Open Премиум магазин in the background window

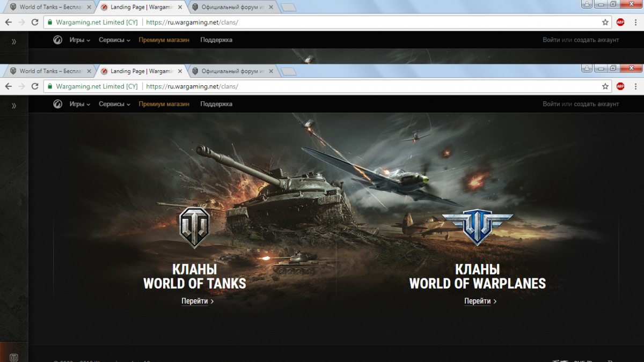pyautogui.click(x=164, y=40)
